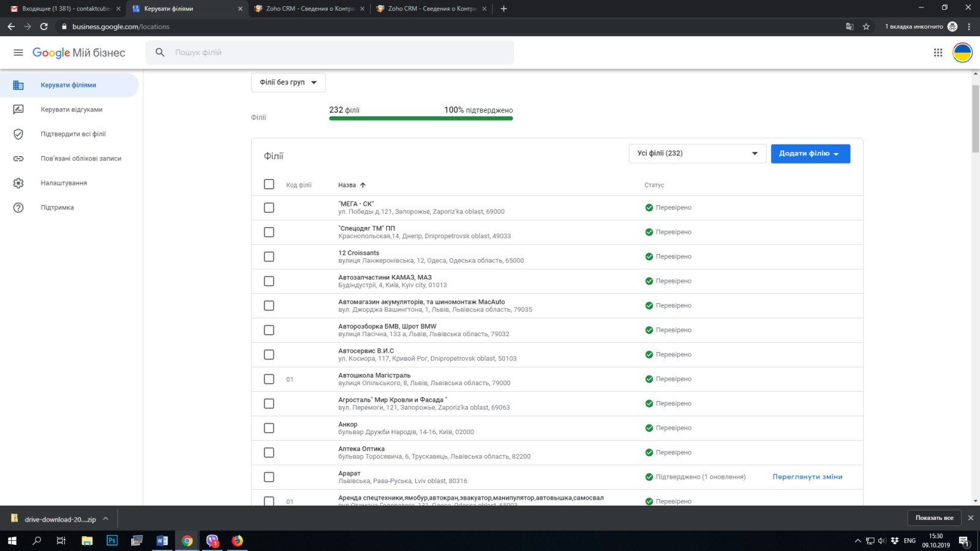Click the Показать все downloads button
The image size is (980, 551).
(934, 518)
